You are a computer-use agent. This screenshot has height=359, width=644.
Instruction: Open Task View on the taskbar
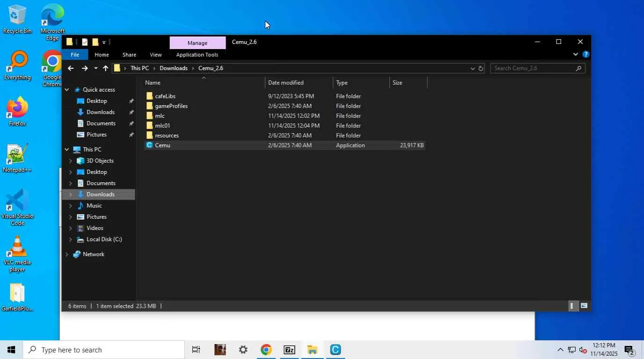tap(196, 350)
